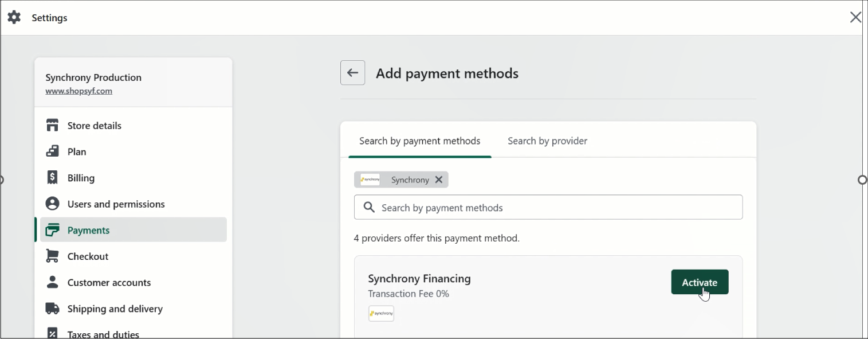Click the Store details storefront icon
The image size is (868, 339).
pyautogui.click(x=53, y=125)
